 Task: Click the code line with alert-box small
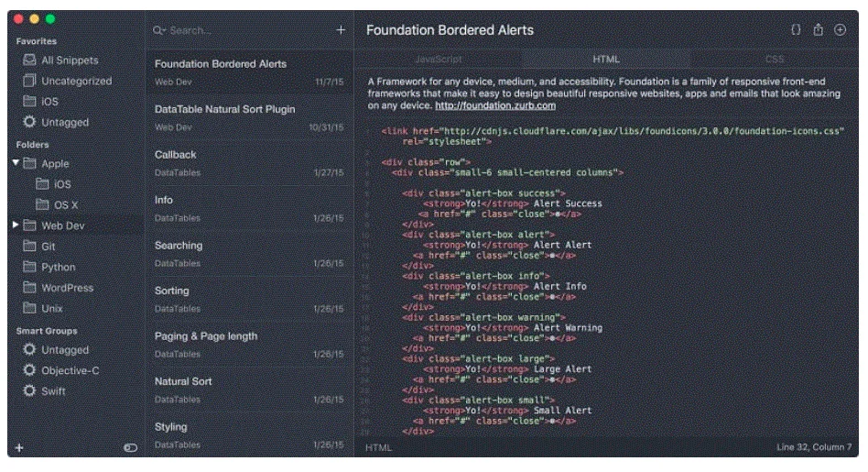(x=478, y=400)
